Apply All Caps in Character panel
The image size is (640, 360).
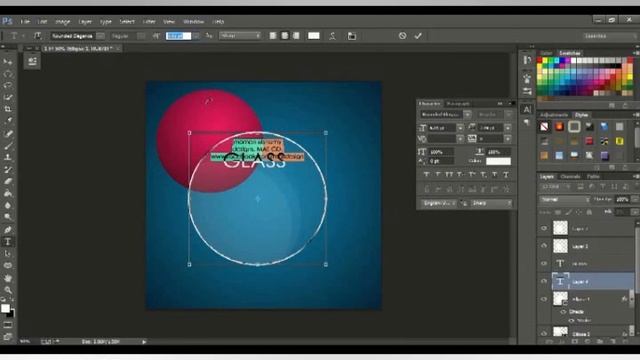pos(449,175)
